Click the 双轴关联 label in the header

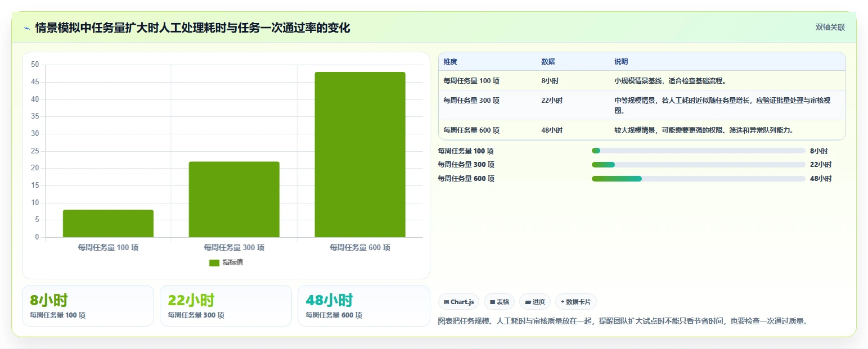[x=830, y=27]
